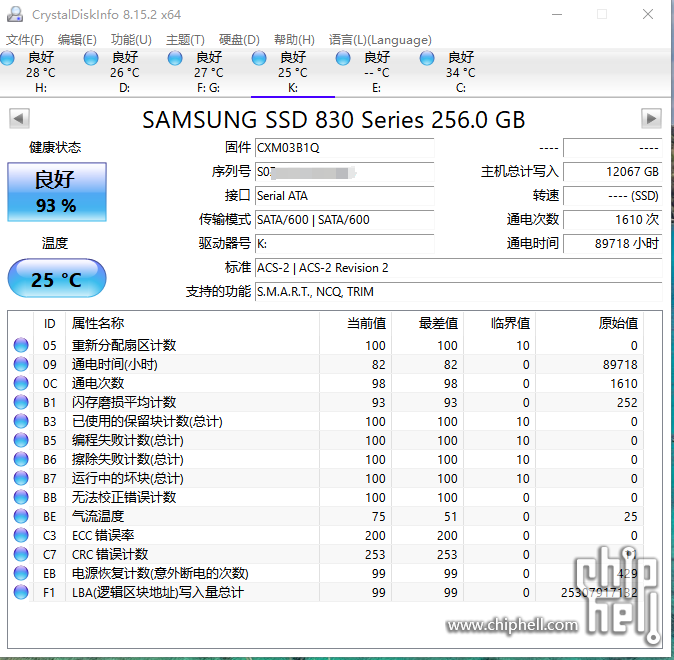
Task: Click the serial number field
Action: coord(344,172)
